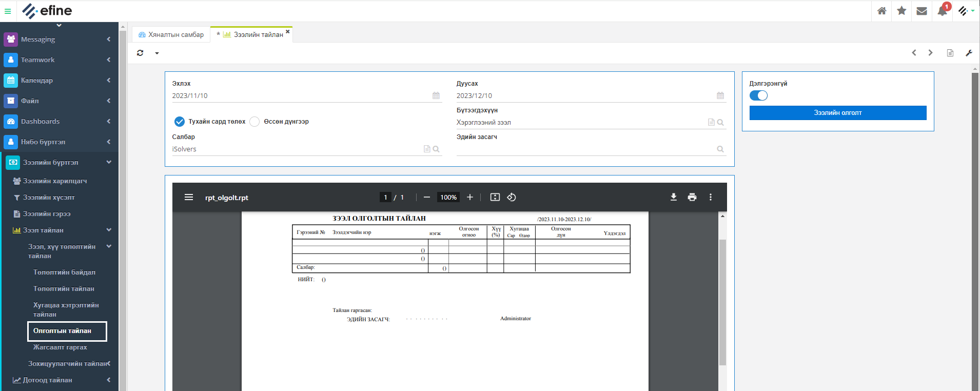980x391 pixels.
Task: Rotate the PDF page counterclockwise
Action: [512, 197]
